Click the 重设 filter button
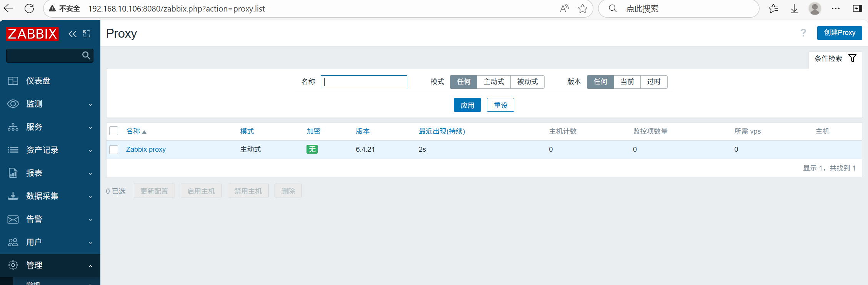 pos(500,105)
